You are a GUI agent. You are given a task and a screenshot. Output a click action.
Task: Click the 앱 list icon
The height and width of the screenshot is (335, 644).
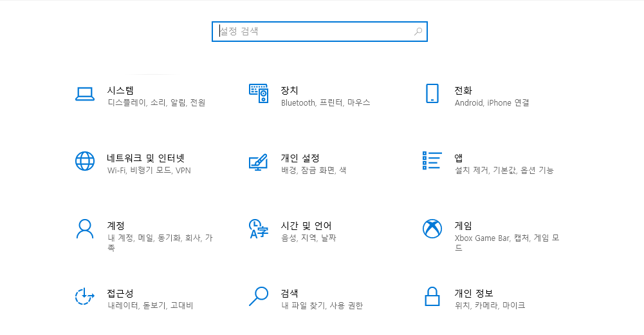(x=432, y=160)
